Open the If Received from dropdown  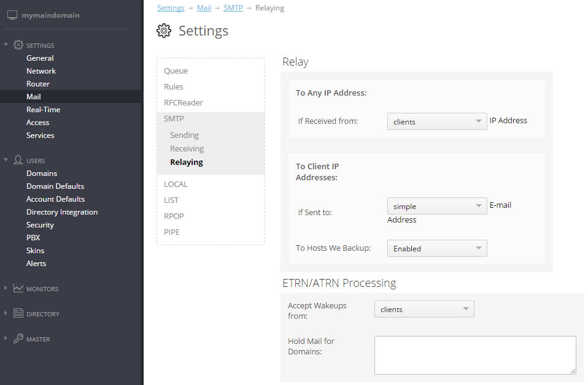[437, 121]
